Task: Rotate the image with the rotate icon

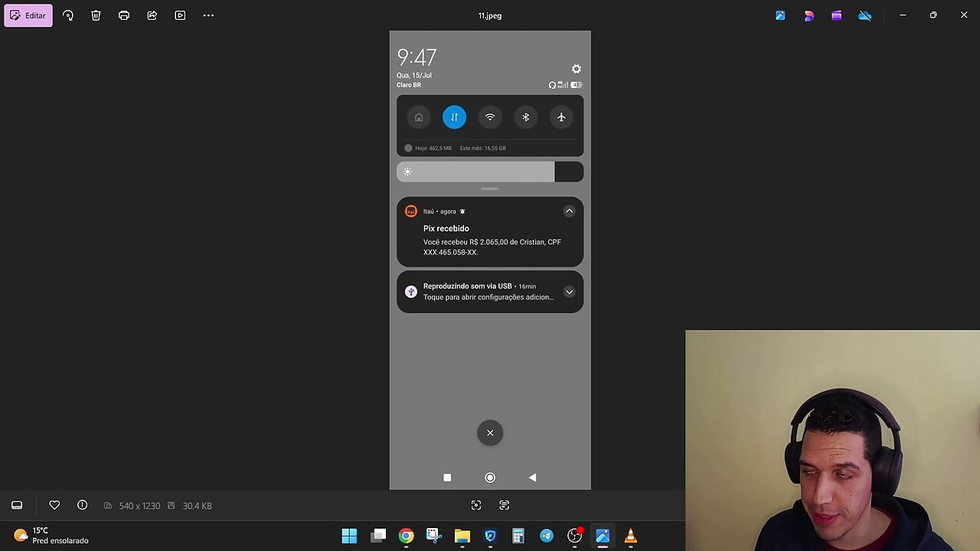Action: (x=68, y=15)
